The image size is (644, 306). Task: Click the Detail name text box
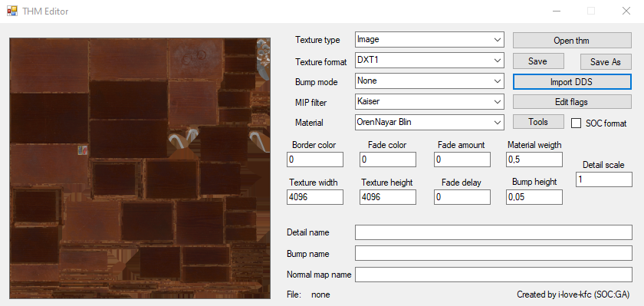tap(493, 232)
